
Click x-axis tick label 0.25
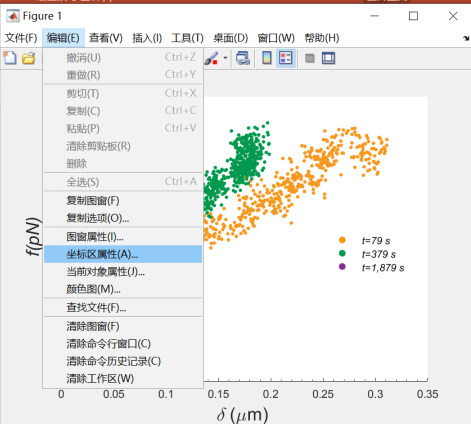click(x=323, y=394)
